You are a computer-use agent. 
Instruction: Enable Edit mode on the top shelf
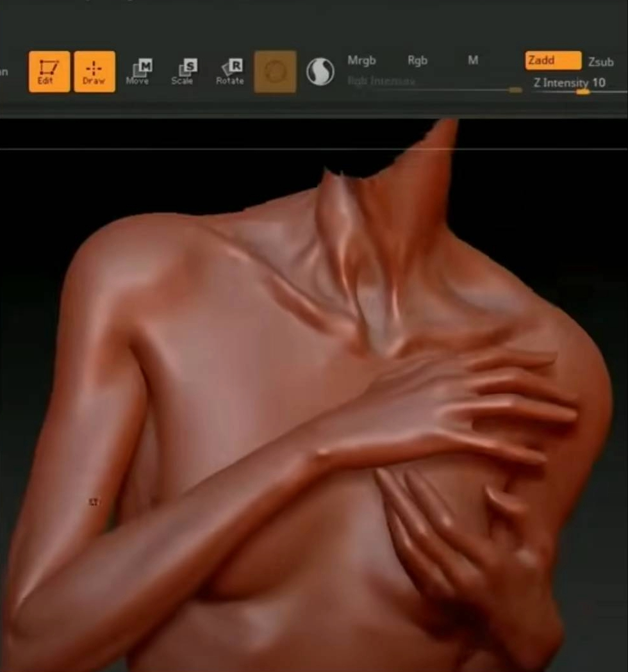click(x=47, y=72)
